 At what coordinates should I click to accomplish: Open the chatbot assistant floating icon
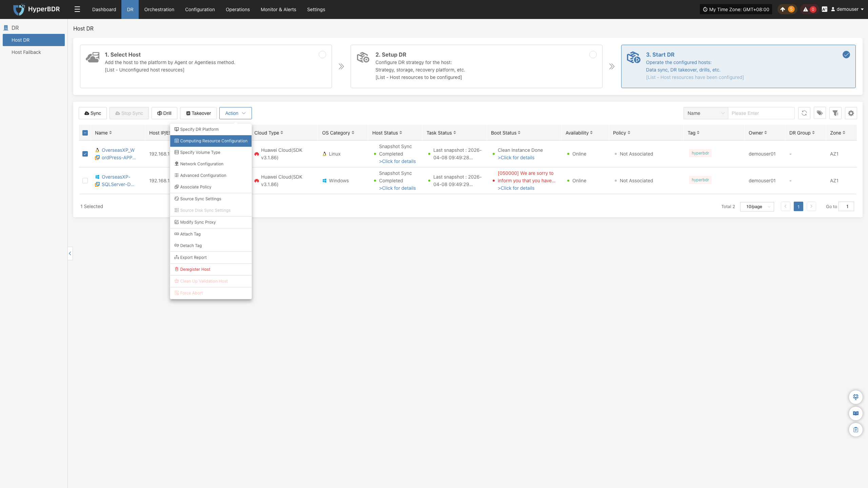tap(856, 397)
